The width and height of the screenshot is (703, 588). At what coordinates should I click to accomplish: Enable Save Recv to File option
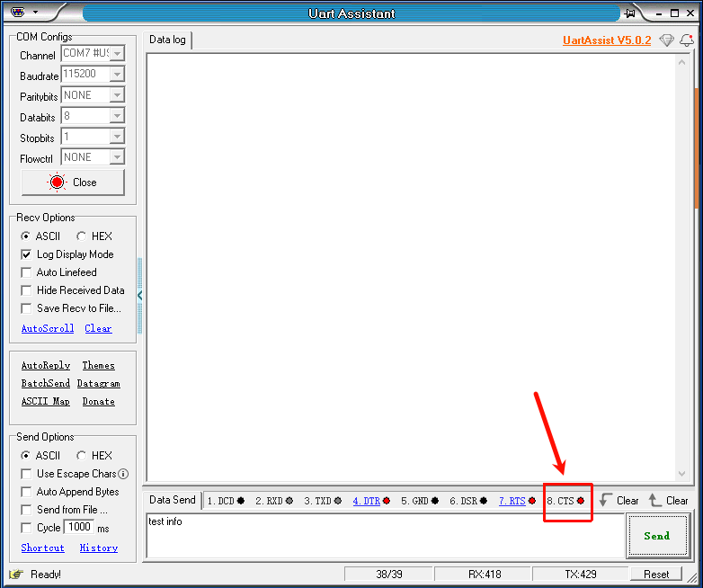pos(26,308)
